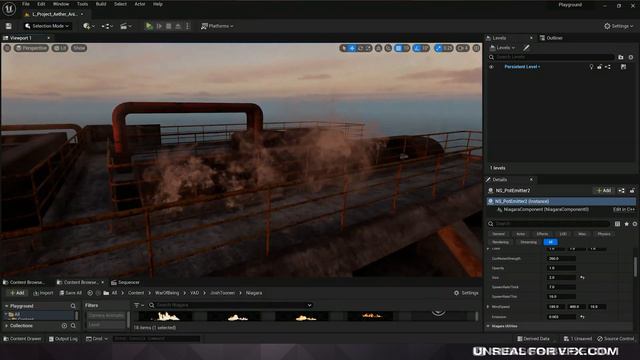Select the object selection cursor tool in viewport
This screenshot has height=360, width=640.
344,48
